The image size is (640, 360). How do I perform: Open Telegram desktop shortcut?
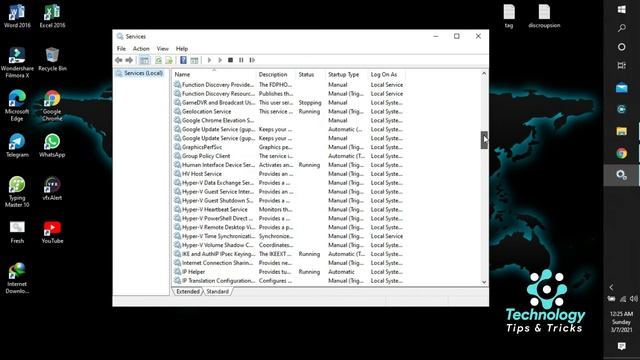click(17, 145)
